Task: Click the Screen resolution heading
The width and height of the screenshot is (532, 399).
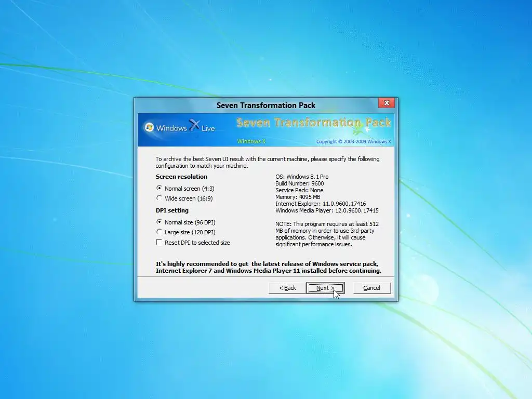Action: pos(181,177)
